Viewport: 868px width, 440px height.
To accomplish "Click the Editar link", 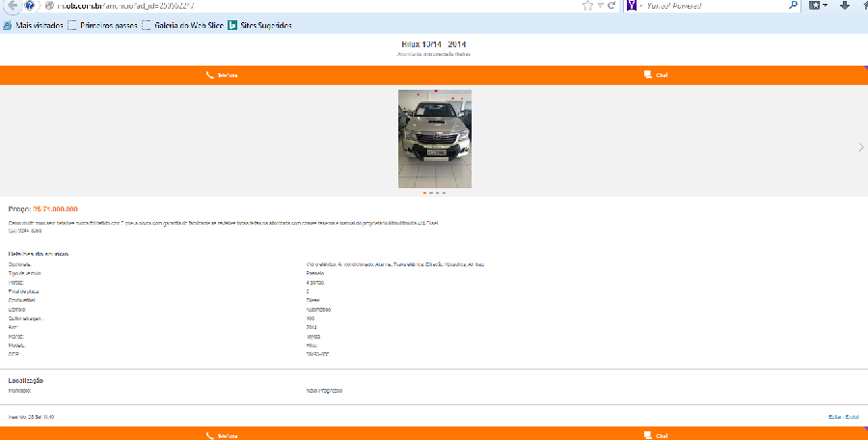I will pyautogui.click(x=835, y=417).
